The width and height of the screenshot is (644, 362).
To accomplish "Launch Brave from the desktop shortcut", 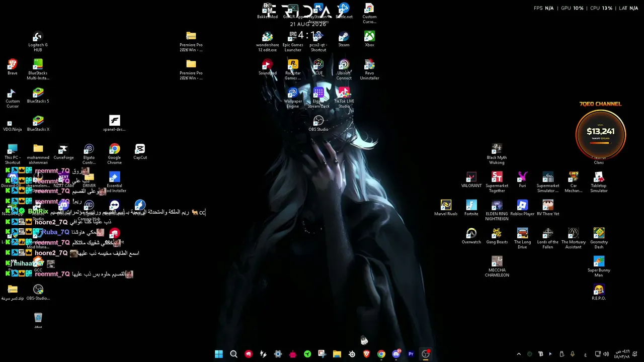I will [13, 67].
